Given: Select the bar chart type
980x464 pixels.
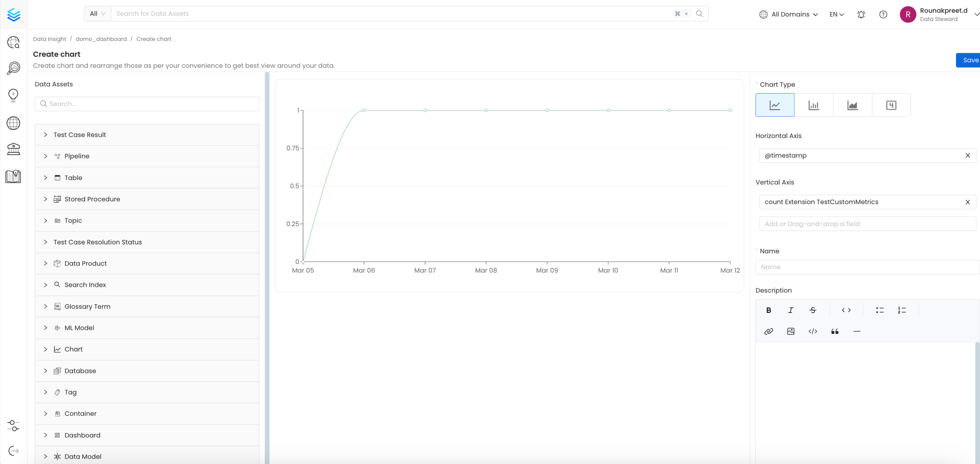Looking at the screenshot, I should [x=814, y=105].
